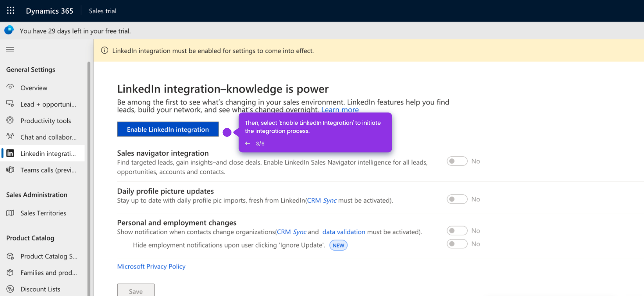Click the General Settings section header
Screen dimensions: 644x296
(x=30, y=70)
